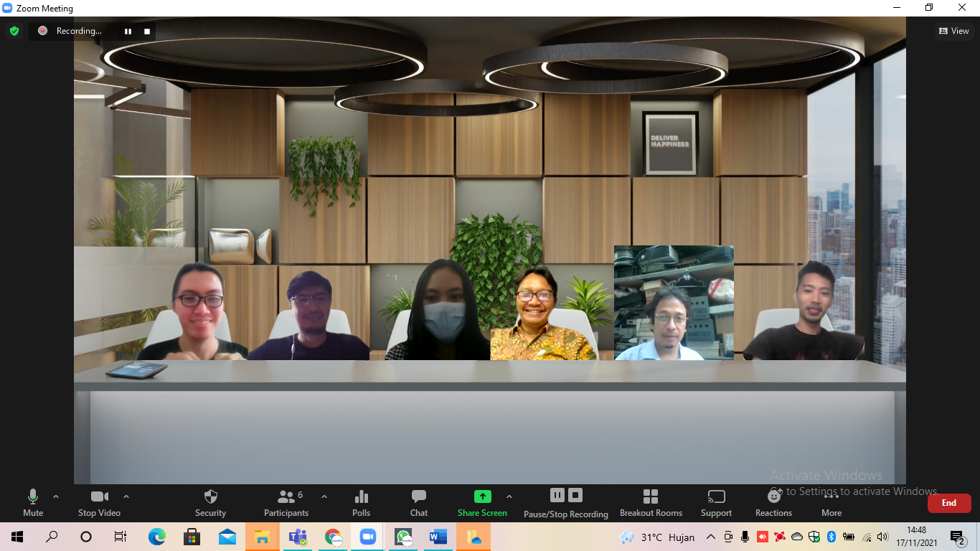980x551 pixels.
Task: Open the Security shield menu
Action: click(210, 501)
